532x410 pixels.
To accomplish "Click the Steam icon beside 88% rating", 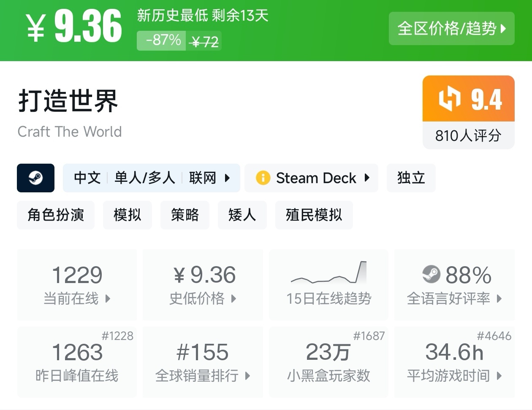I will [x=431, y=275].
